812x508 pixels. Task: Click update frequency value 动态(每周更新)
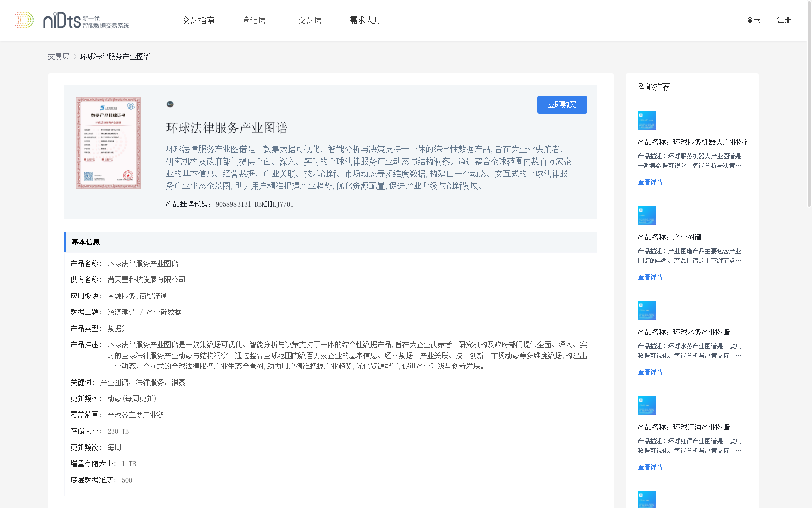tap(132, 399)
